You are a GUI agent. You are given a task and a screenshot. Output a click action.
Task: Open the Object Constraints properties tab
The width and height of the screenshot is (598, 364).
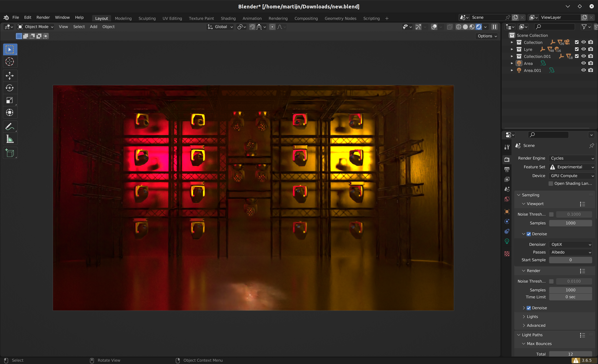coord(507,231)
